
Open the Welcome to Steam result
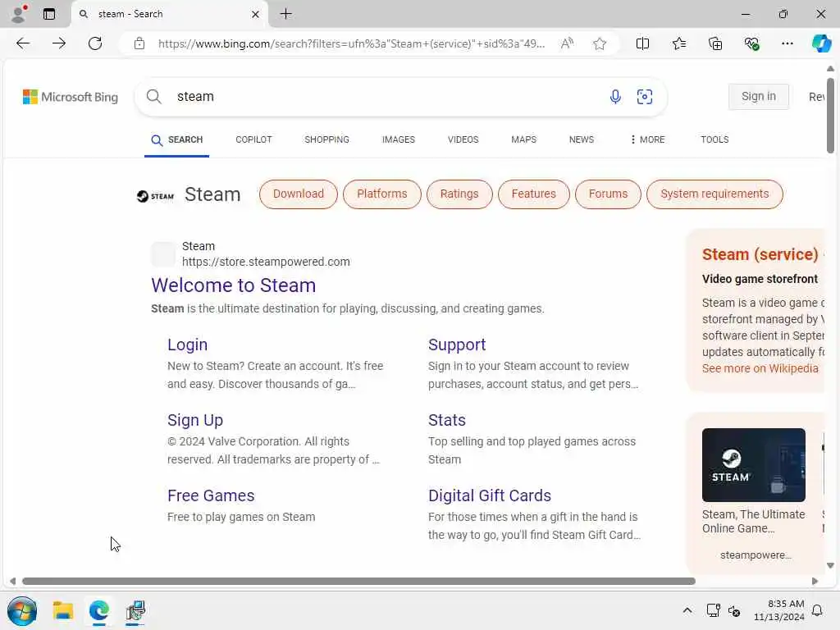pyautogui.click(x=234, y=285)
